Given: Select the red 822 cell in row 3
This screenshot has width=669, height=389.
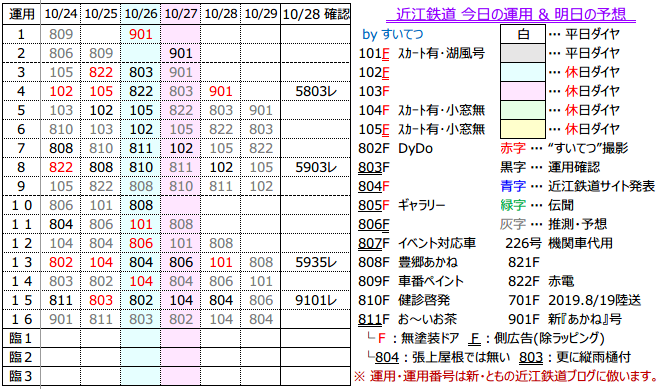Looking at the screenshot, I should pyautogui.click(x=101, y=72).
